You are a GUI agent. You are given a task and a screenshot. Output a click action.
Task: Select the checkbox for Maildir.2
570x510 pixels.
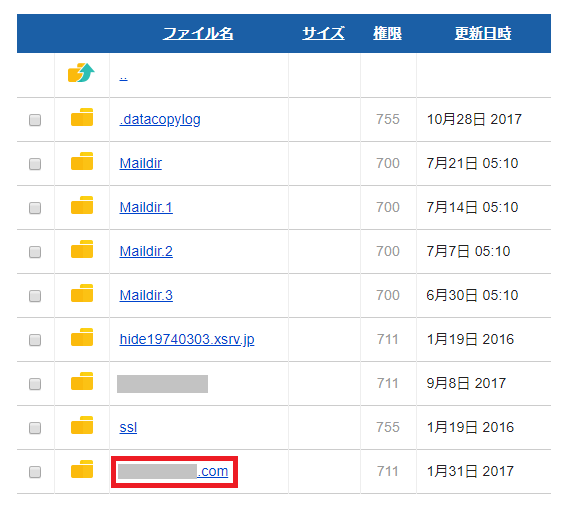click(x=35, y=252)
